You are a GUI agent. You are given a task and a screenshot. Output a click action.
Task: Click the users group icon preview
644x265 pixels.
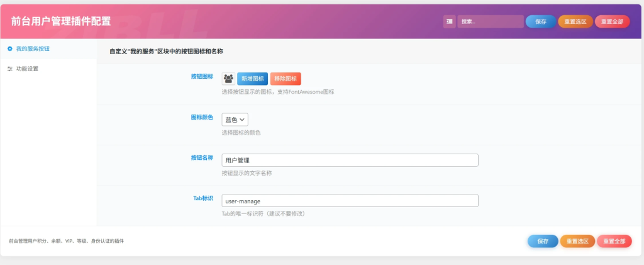click(x=228, y=79)
